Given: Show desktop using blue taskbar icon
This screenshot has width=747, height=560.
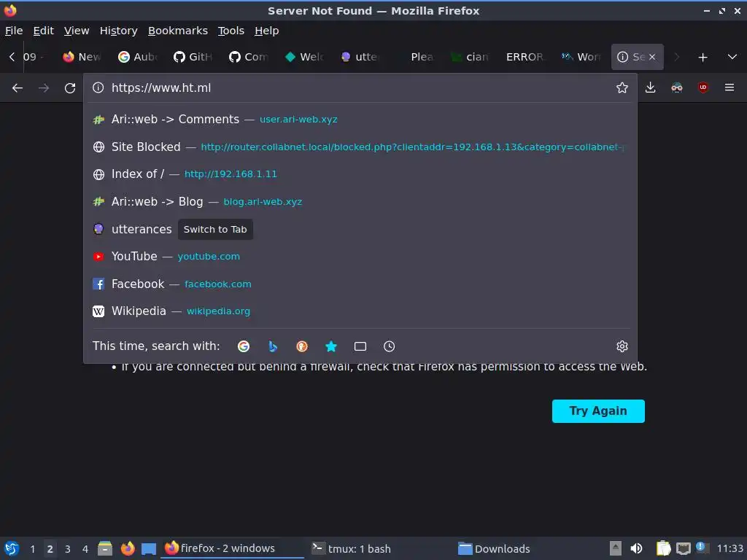Looking at the screenshot, I should [149, 548].
